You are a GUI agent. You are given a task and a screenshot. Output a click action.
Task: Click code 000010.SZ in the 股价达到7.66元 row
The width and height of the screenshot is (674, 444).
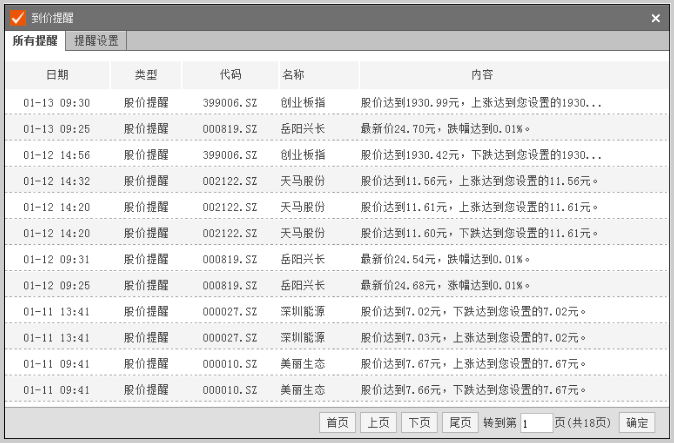click(230, 390)
